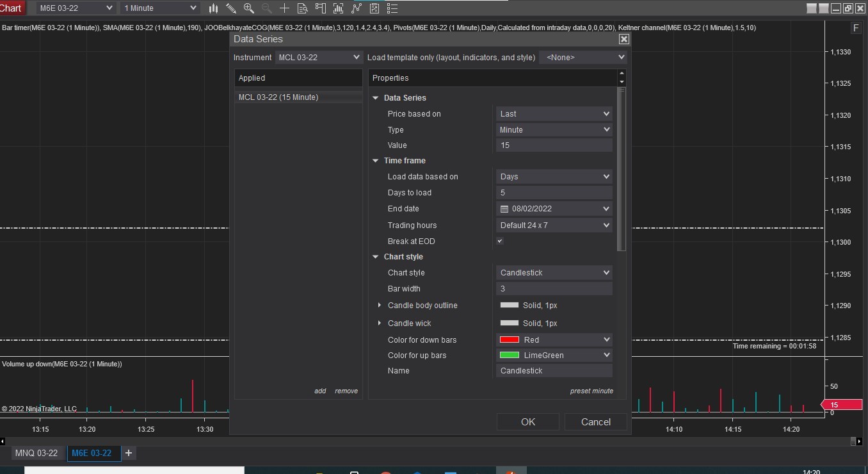This screenshot has width=868, height=474.
Task: Activate the crosshair cursor tool
Action: pos(285,8)
